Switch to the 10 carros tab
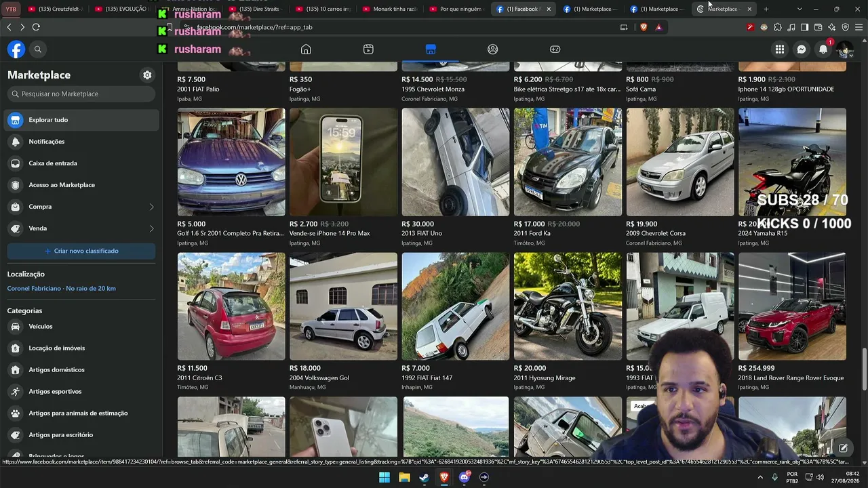The width and height of the screenshot is (868, 488). click(323, 9)
